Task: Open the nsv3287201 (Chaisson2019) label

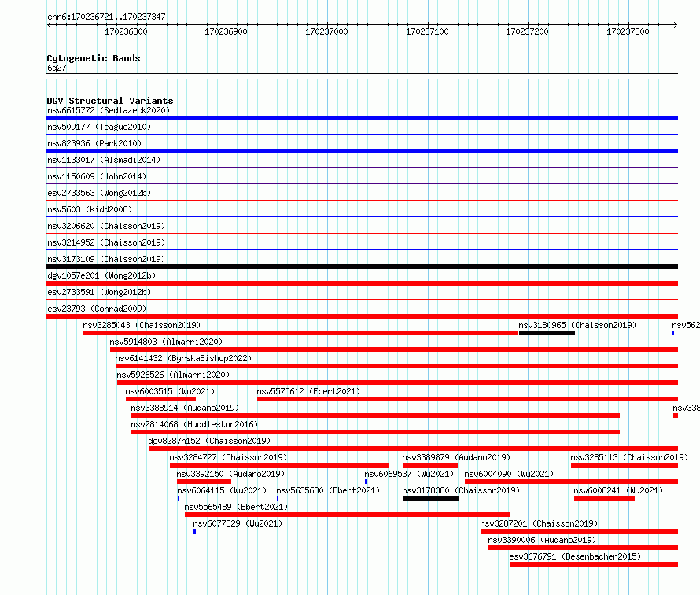Action: pyautogui.click(x=539, y=523)
